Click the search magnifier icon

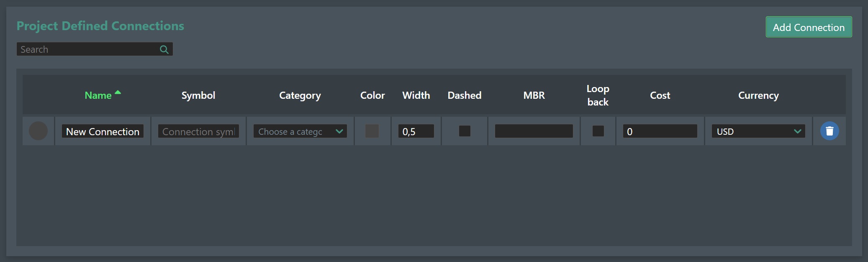tap(164, 49)
